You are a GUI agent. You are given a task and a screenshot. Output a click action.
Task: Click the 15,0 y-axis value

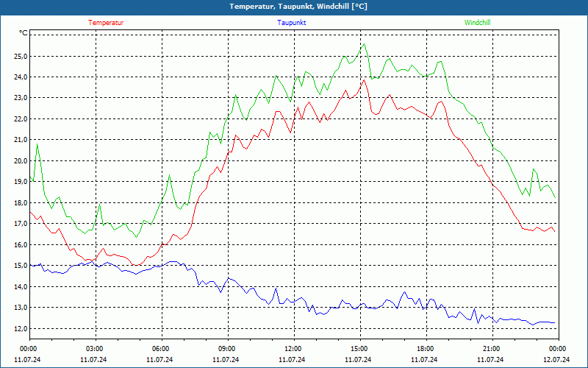[20, 266]
